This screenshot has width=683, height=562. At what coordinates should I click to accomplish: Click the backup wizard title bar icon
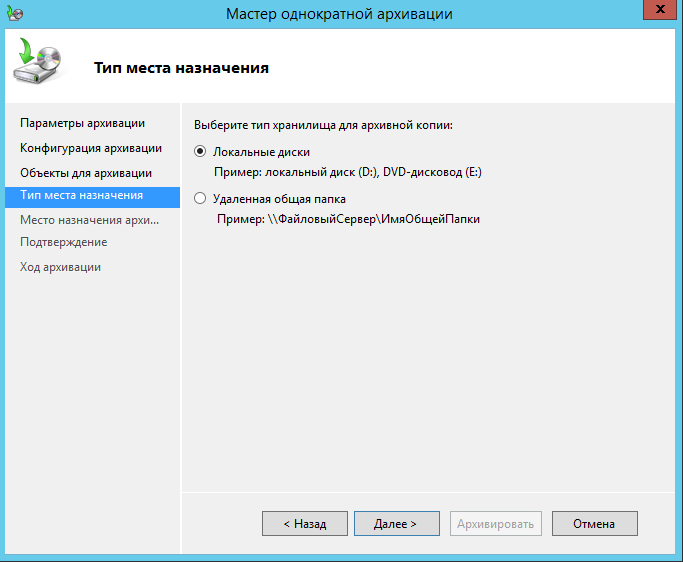pyautogui.click(x=15, y=14)
